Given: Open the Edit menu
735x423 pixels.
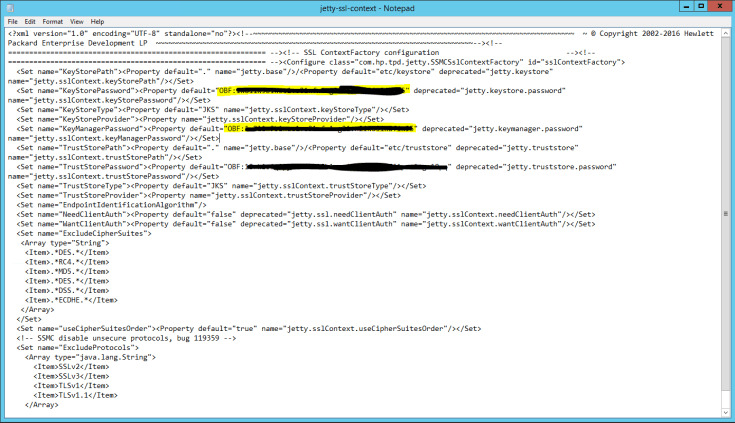Looking at the screenshot, I should tap(30, 22).
